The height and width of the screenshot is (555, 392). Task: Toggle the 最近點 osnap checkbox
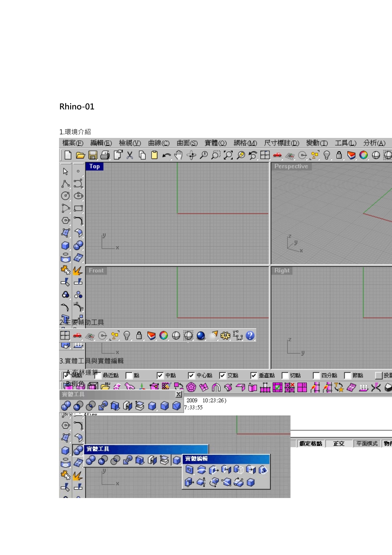click(x=98, y=375)
